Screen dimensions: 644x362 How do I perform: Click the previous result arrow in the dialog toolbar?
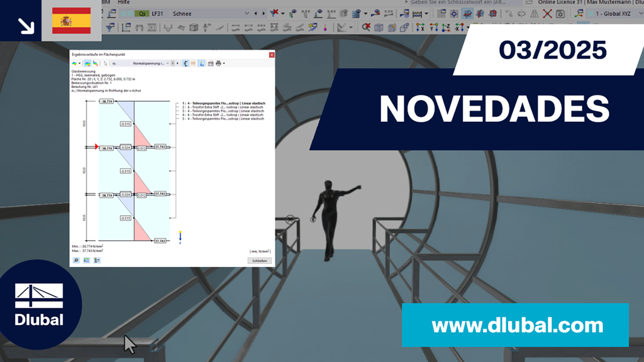point(172,63)
